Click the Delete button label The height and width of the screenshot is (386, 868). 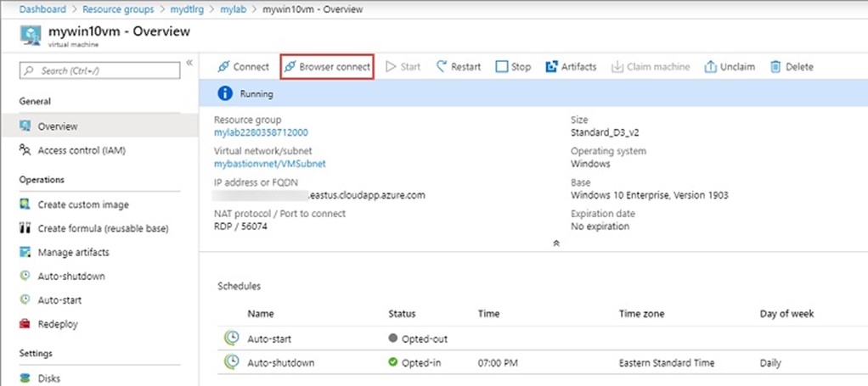coord(799,67)
